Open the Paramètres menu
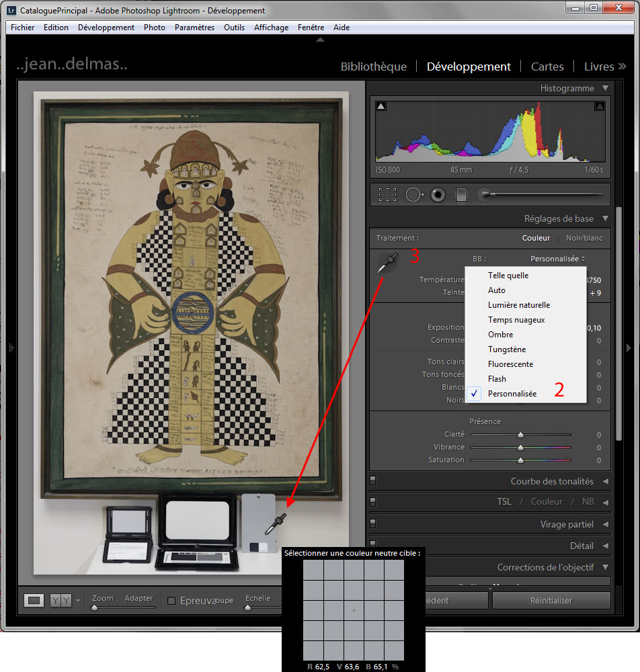 coord(194,28)
